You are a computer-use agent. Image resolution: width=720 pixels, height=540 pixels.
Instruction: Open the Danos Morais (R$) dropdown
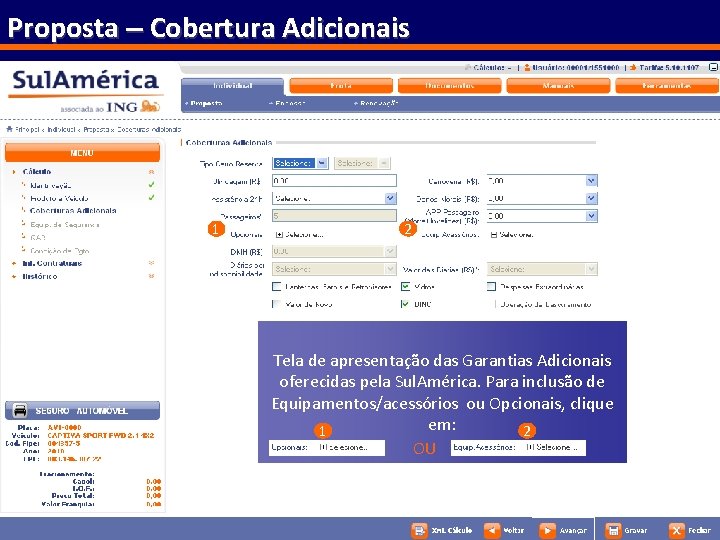click(x=542, y=198)
